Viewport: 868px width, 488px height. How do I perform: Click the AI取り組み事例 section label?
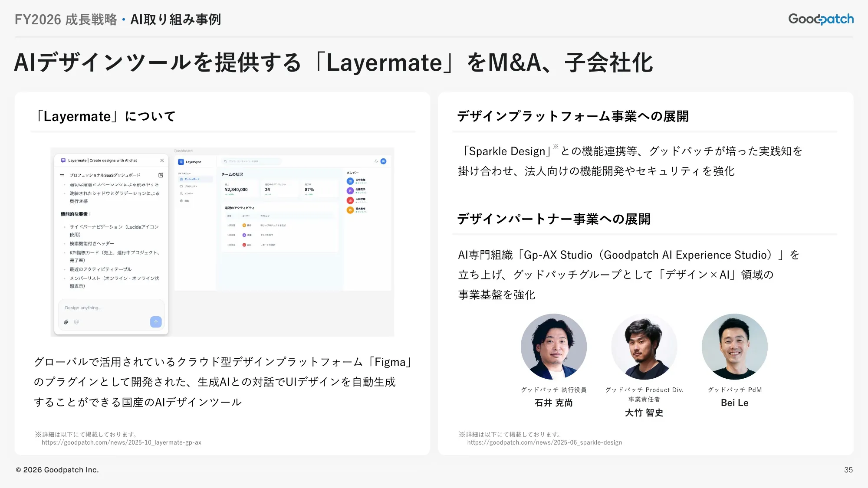(176, 20)
